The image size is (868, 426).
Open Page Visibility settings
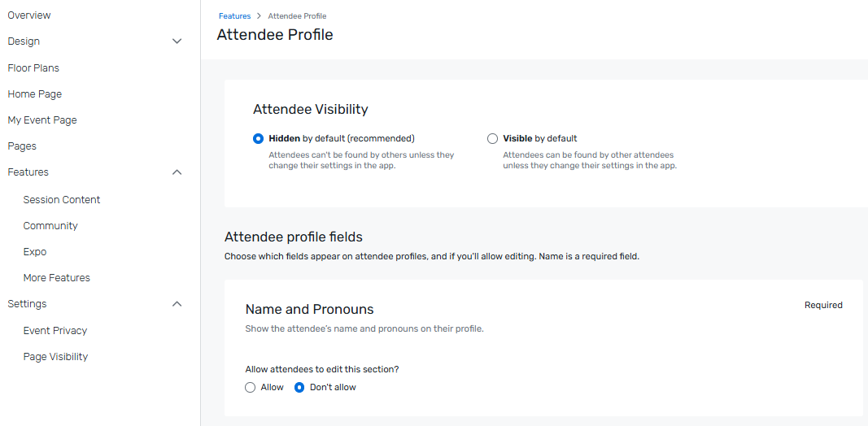[x=55, y=357]
